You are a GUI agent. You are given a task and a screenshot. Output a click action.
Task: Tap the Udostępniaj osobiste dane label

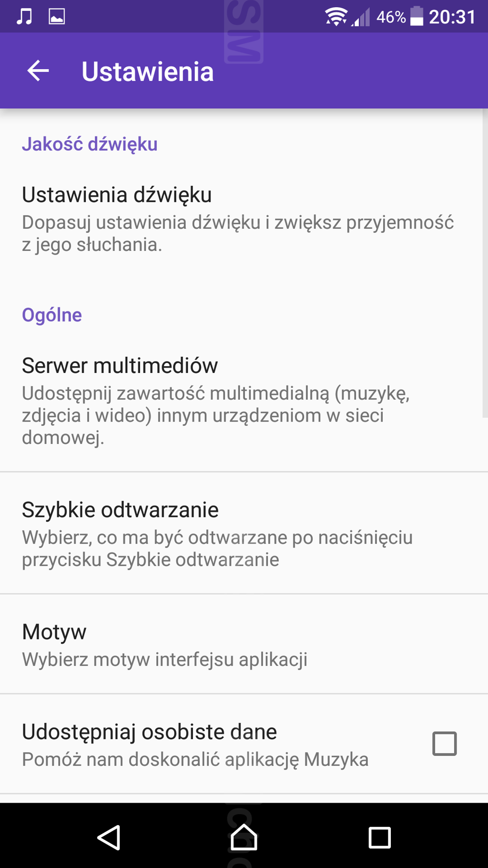point(149,732)
